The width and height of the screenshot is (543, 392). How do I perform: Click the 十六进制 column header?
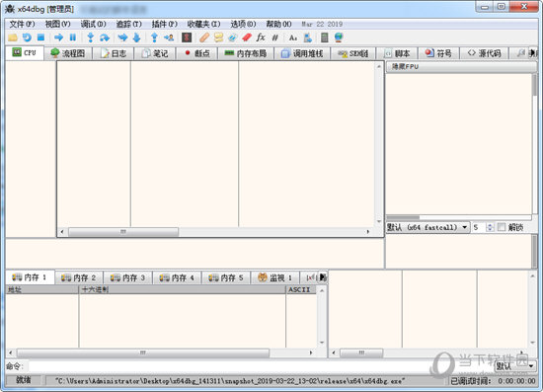pyautogui.click(x=183, y=289)
